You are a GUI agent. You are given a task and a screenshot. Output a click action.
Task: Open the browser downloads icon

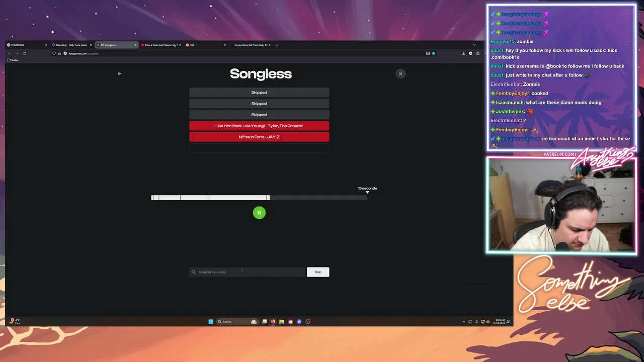point(463,53)
